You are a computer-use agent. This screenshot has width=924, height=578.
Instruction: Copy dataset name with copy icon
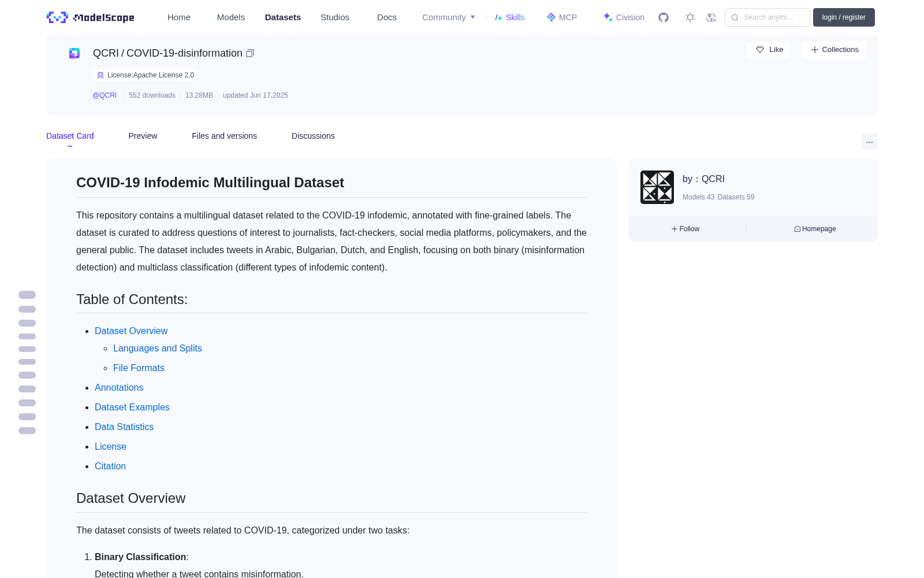coord(250,53)
